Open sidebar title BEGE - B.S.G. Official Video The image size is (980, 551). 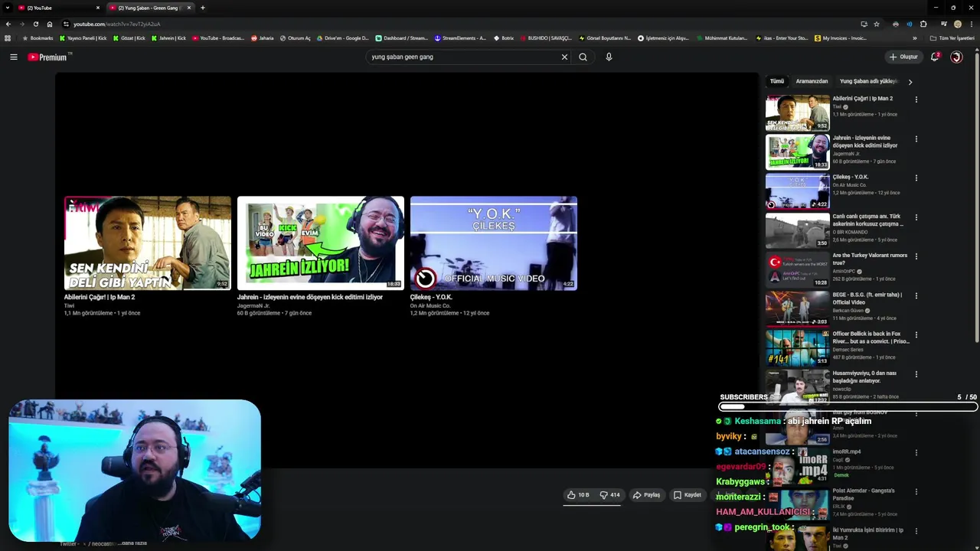[x=867, y=298]
